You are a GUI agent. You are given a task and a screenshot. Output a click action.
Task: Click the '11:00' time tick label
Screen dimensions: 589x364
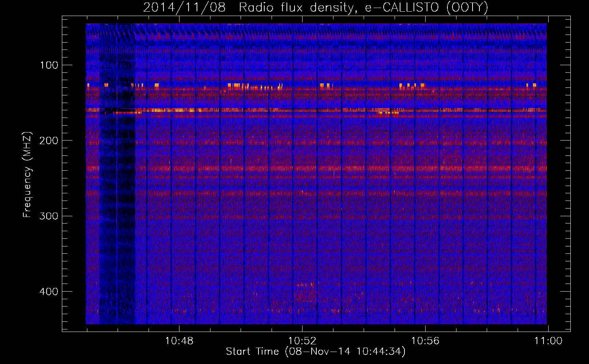pyautogui.click(x=548, y=341)
